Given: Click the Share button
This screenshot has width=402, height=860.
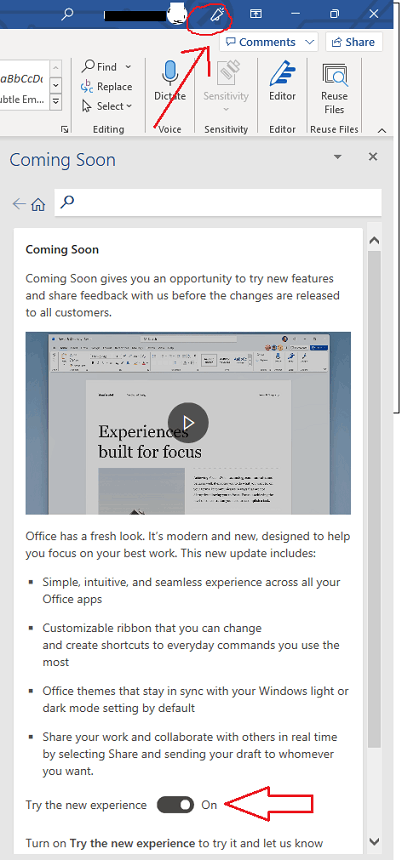Looking at the screenshot, I should tap(354, 42).
